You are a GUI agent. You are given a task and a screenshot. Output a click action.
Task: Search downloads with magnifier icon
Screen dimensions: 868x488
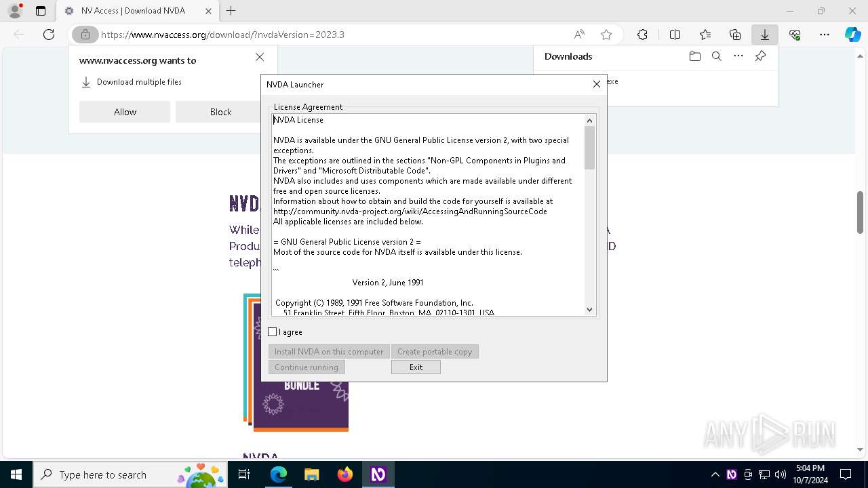(717, 56)
